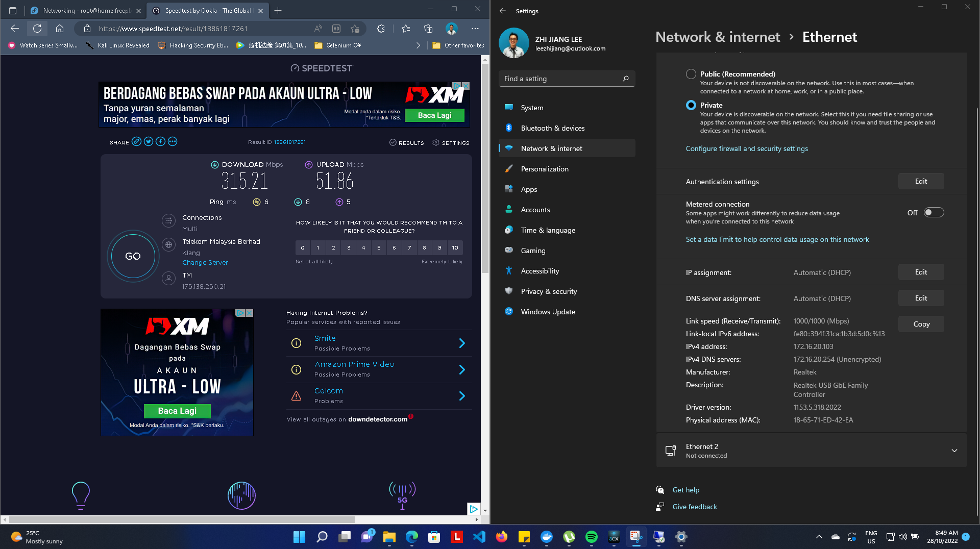980x549 pixels.
Task: Go to browser home page icon
Action: point(60,29)
